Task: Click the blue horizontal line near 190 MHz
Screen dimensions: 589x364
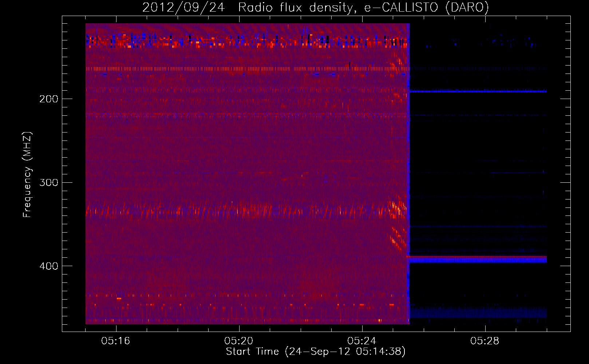Action: click(478, 91)
